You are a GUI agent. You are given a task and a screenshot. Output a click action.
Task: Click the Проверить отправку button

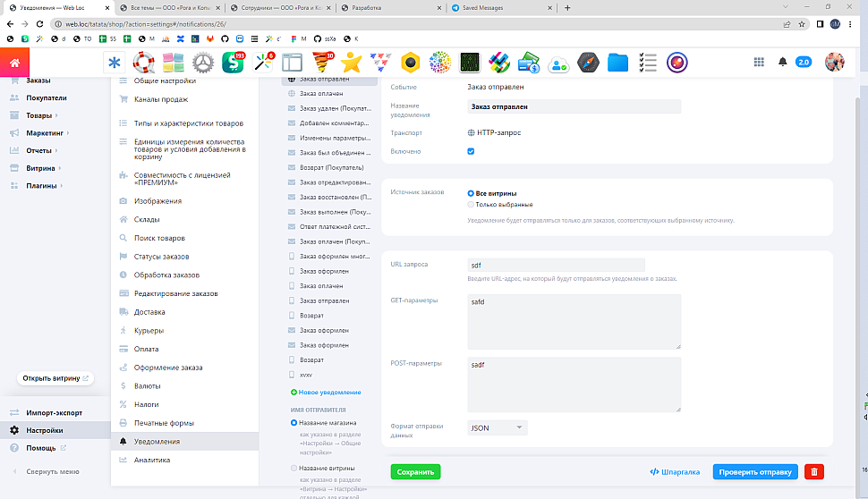(x=754, y=472)
